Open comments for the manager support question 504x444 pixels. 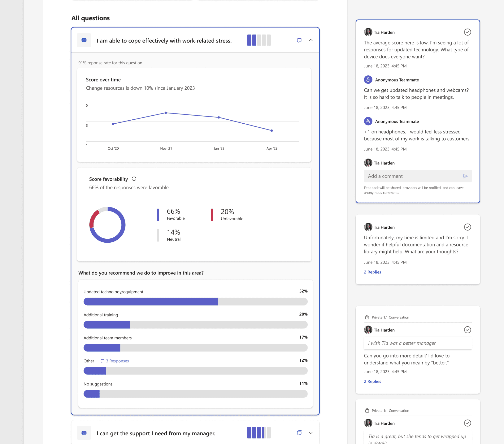click(299, 433)
